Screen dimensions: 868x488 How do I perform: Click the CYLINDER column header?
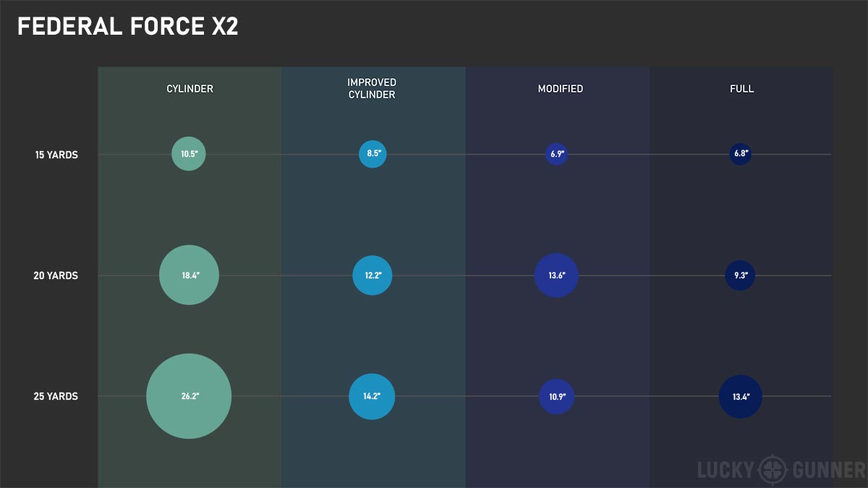click(190, 89)
